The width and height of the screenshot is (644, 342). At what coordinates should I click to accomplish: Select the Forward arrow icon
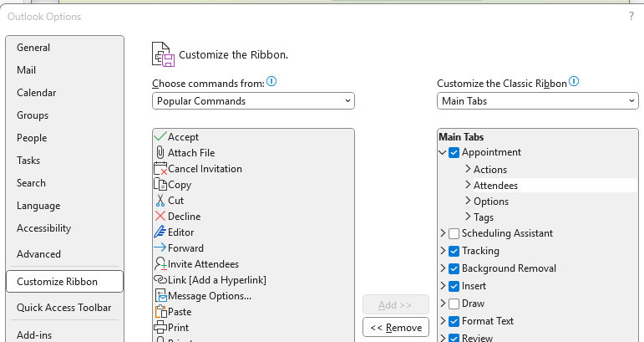pyautogui.click(x=160, y=248)
